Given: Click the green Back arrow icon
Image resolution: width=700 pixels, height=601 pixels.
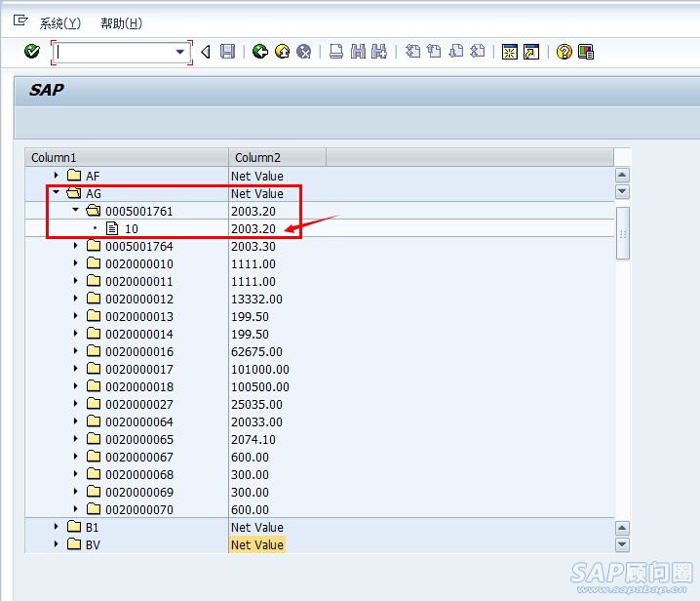Looking at the screenshot, I should click(260, 52).
